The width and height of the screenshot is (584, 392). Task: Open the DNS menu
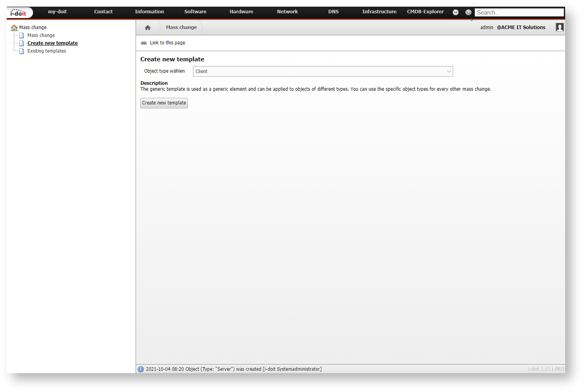coord(333,12)
